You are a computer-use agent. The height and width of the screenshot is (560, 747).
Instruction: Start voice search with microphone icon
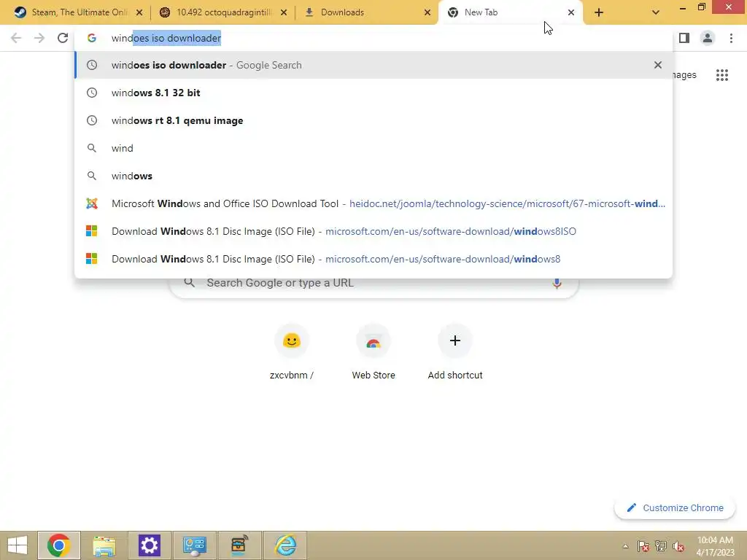[557, 284]
